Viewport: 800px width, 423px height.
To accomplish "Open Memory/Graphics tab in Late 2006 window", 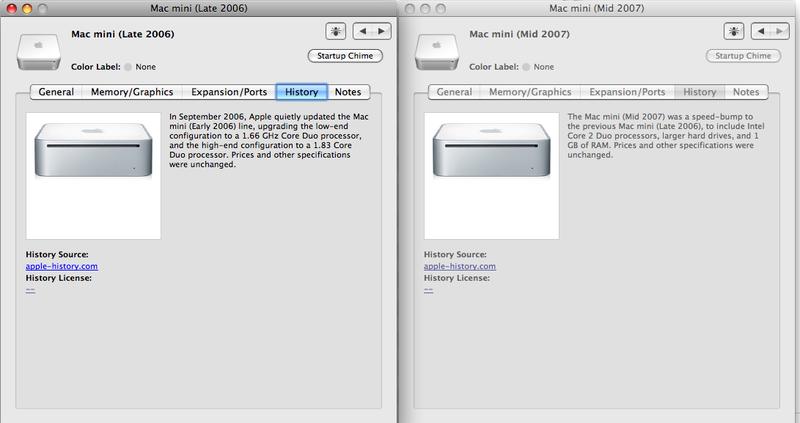I will [132, 92].
